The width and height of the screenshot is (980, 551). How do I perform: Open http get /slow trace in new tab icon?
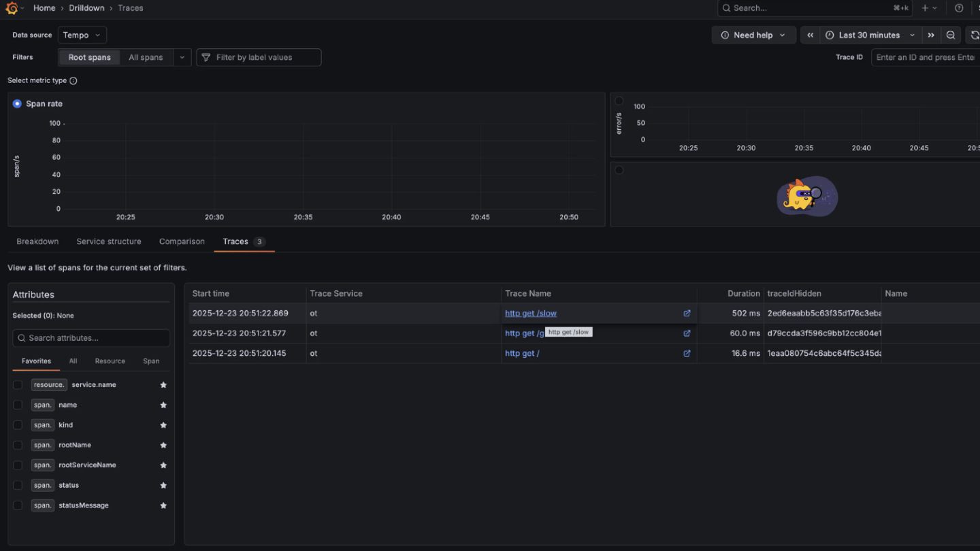687,314
